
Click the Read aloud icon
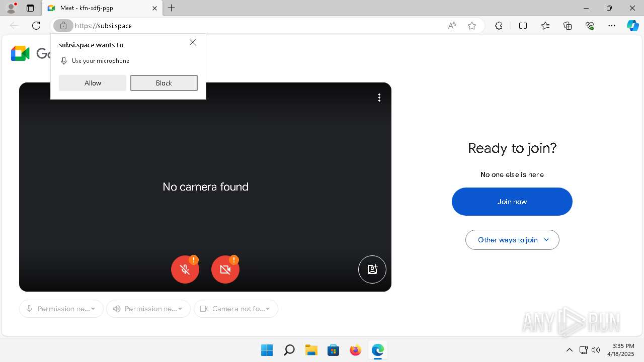click(x=452, y=26)
